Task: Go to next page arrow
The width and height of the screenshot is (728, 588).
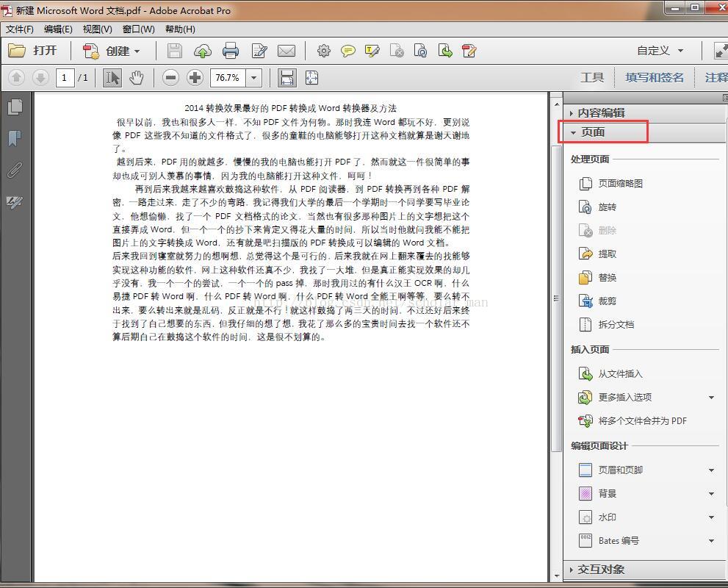Action: 41,78
